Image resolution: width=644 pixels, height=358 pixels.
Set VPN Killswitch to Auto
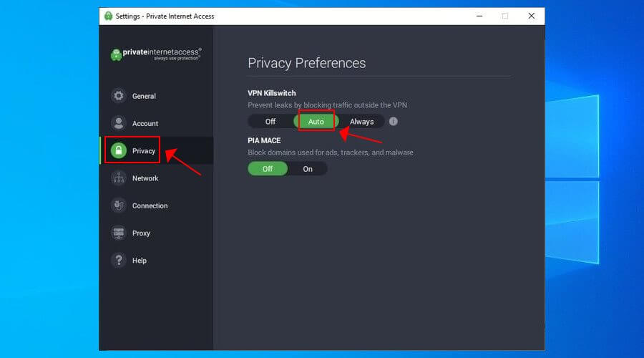(316, 122)
